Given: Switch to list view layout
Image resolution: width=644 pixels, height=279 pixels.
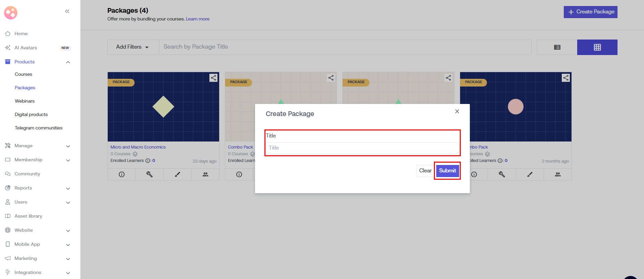Looking at the screenshot, I should coord(557,47).
